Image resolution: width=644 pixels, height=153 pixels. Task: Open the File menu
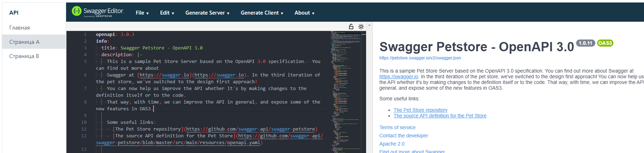point(142,13)
